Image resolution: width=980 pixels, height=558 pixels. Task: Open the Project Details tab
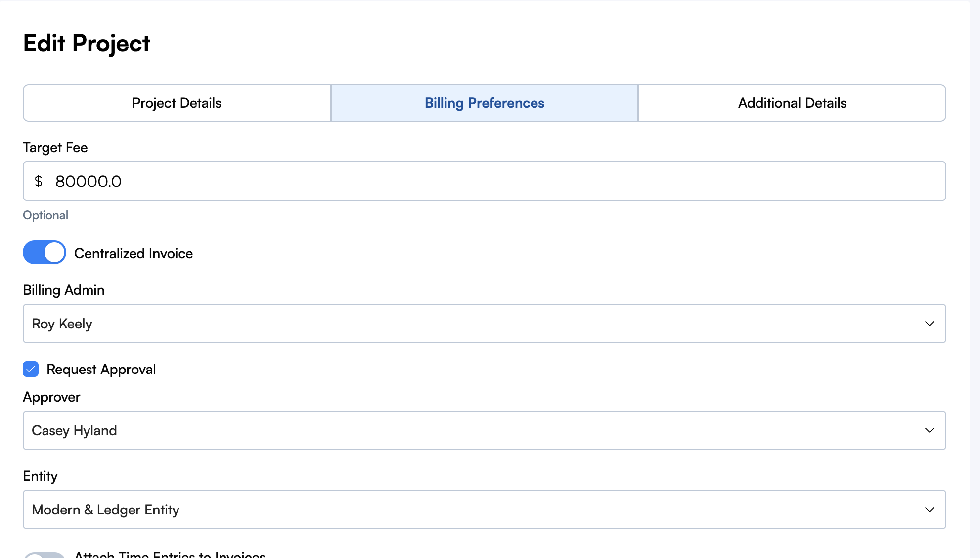pyautogui.click(x=177, y=103)
